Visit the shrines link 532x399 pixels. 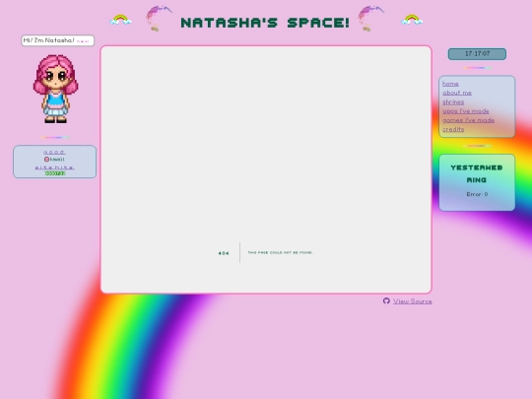[x=453, y=101]
